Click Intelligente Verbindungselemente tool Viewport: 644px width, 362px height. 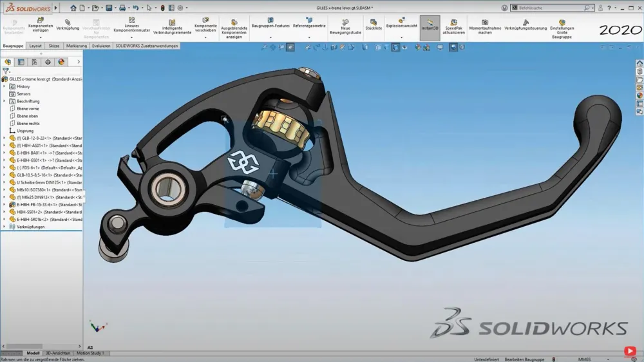click(172, 27)
